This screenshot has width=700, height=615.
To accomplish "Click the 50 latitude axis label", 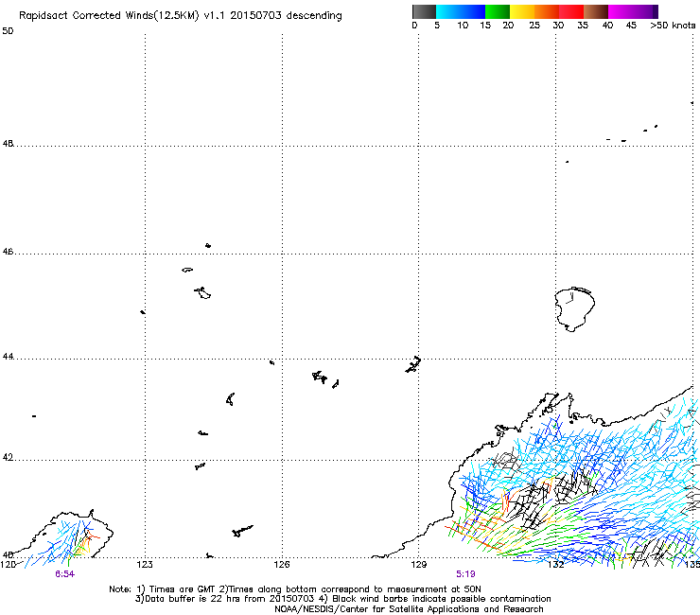I will (x=8, y=31).
